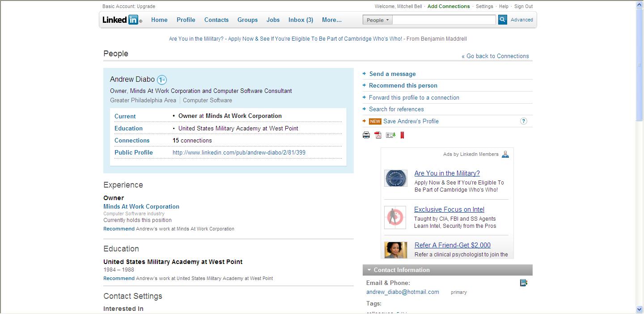
Task: Open Advanced search link
Action: click(522, 20)
